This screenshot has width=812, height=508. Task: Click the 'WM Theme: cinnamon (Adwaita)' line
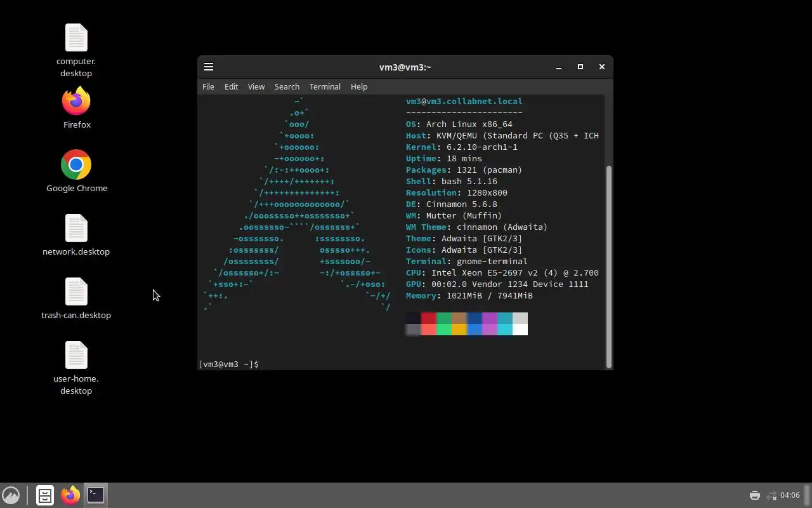click(477, 227)
